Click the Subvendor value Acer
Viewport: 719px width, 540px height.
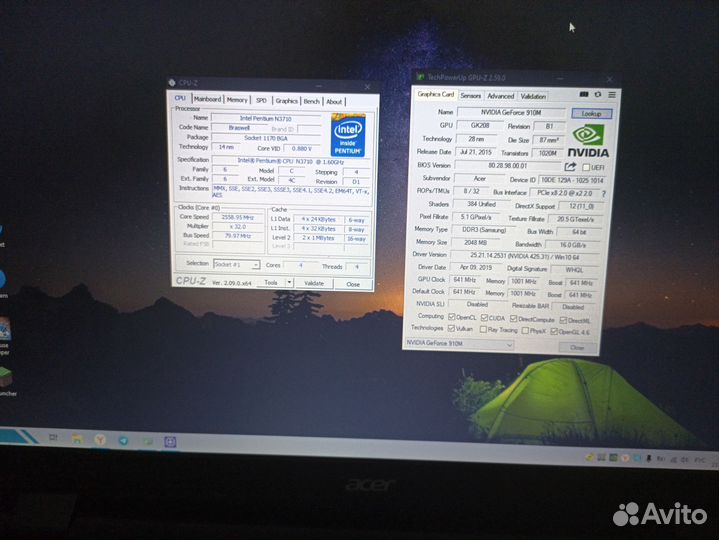click(x=480, y=178)
